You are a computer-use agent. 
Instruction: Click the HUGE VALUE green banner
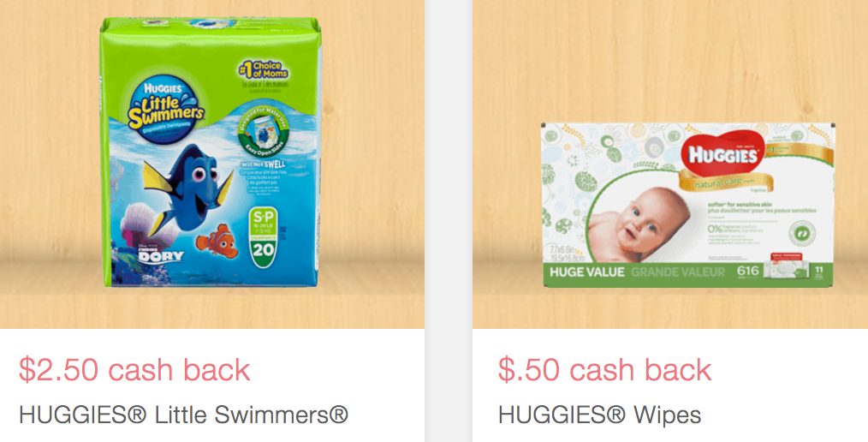point(687,272)
